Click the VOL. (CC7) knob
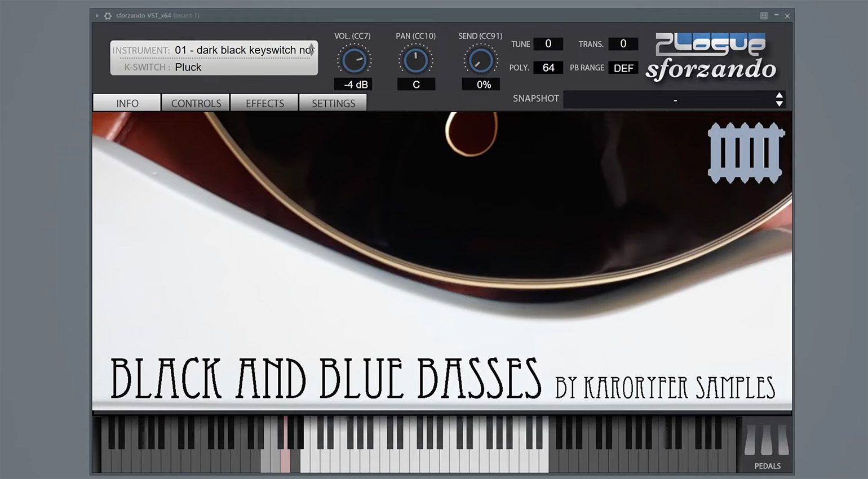This screenshot has height=479, width=868. coord(353,60)
